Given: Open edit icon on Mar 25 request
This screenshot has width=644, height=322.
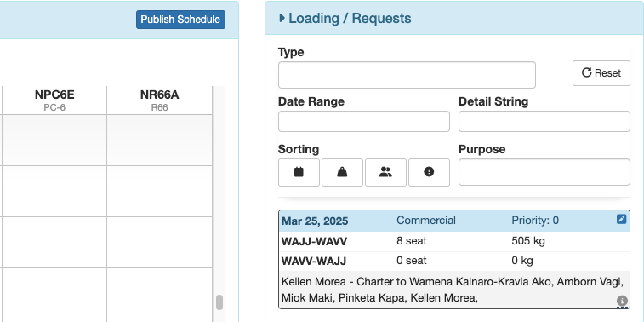Looking at the screenshot, I should pos(621,219).
